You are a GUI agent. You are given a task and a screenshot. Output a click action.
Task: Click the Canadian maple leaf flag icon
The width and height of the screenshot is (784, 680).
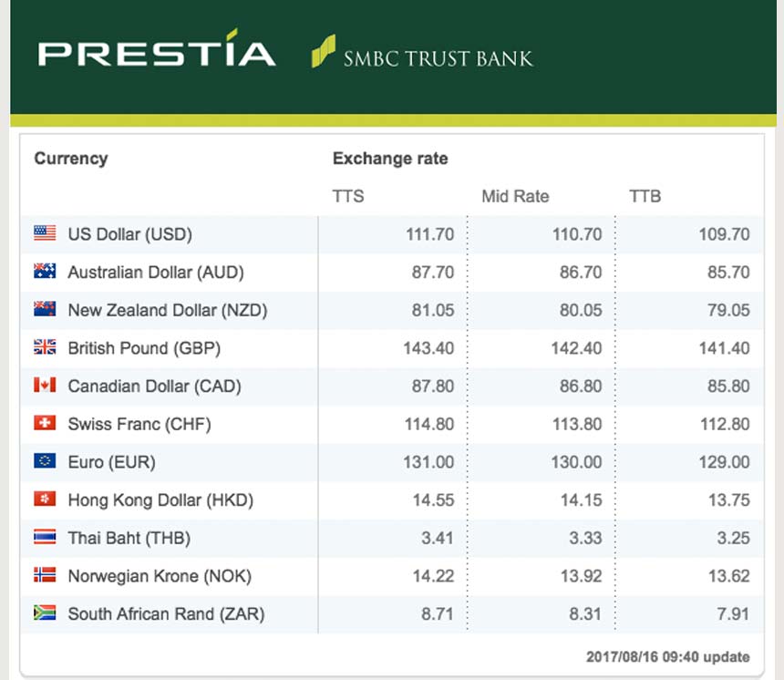[x=45, y=386]
